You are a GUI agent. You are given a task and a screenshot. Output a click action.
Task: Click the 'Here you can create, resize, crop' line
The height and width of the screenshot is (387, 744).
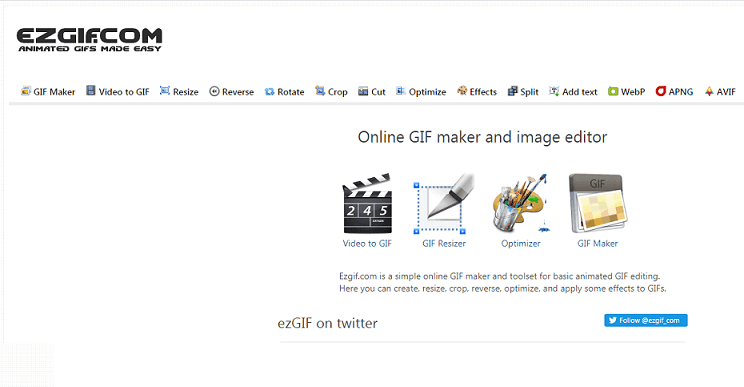click(x=502, y=288)
